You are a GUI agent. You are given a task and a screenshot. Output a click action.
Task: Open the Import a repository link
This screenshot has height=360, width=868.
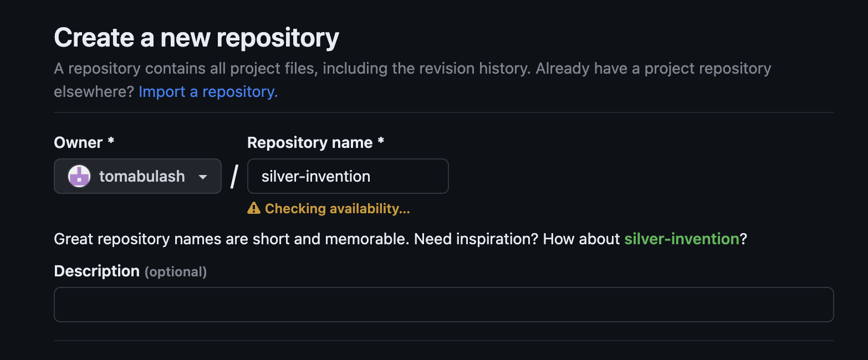(208, 91)
